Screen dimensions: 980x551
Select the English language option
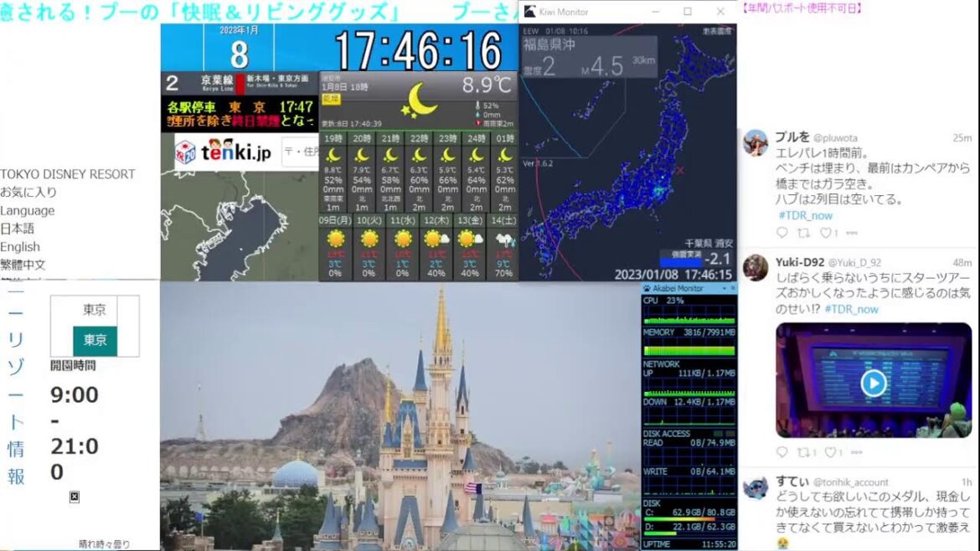[x=20, y=246]
